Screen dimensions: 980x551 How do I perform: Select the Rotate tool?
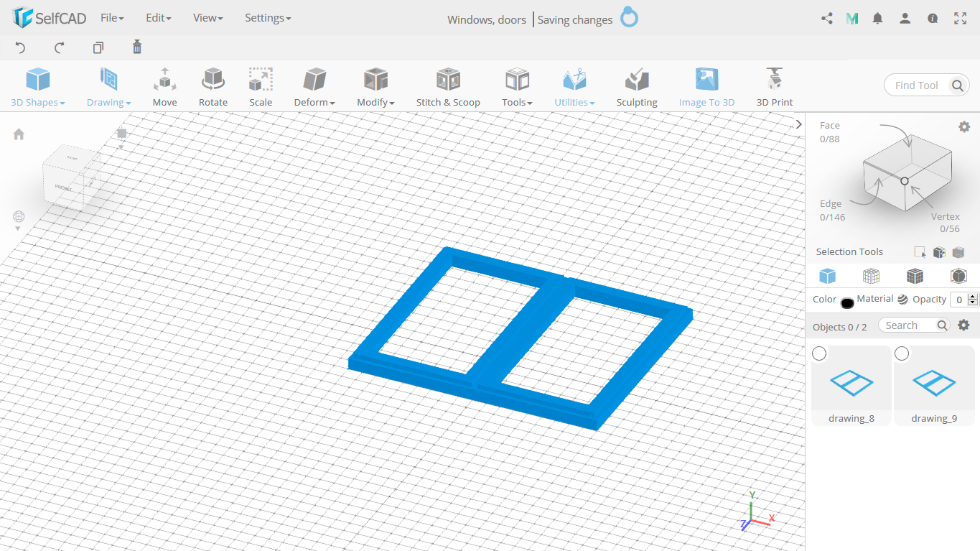tap(213, 87)
